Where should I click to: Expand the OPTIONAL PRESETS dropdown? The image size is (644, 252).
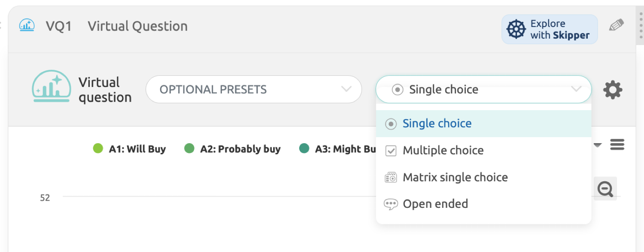point(253,90)
